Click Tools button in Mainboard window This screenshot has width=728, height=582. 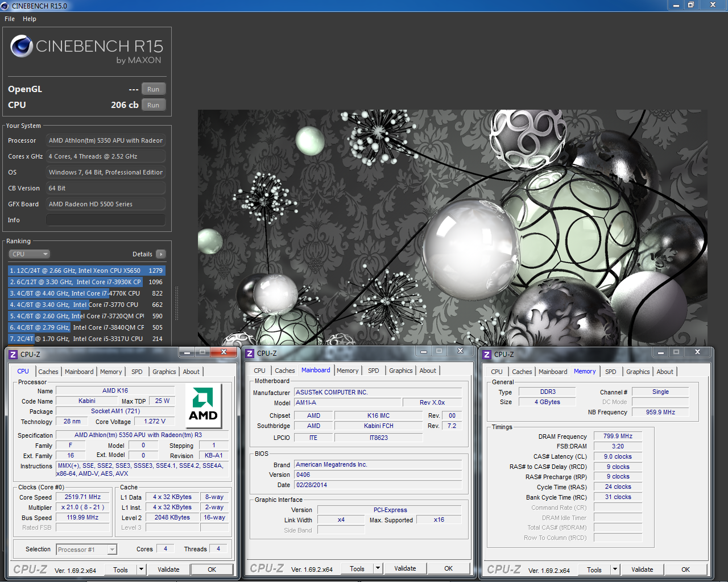[x=357, y=568]
